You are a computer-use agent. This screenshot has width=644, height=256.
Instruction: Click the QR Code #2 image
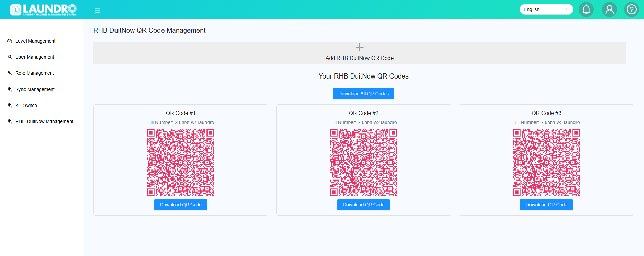coord(364,162)
